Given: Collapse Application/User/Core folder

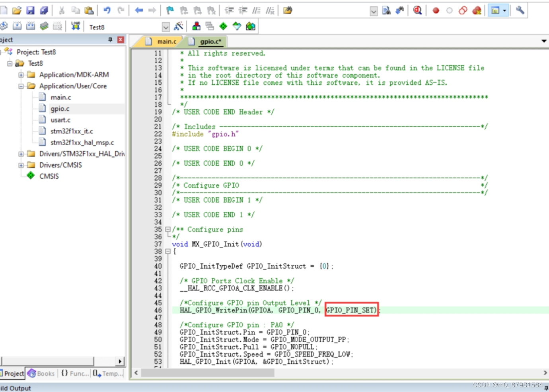Looking at the screenshot, I should point(21,86).
